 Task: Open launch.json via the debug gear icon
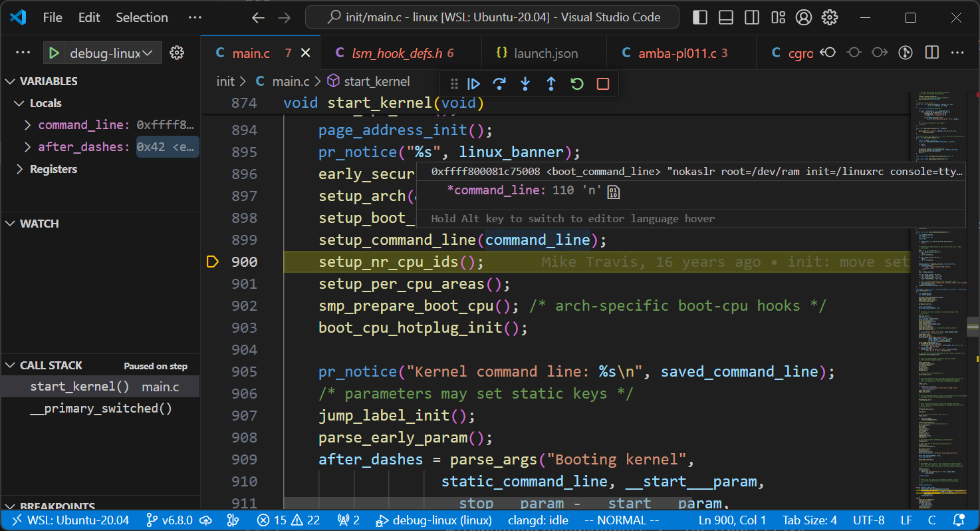tap(177, 53)
